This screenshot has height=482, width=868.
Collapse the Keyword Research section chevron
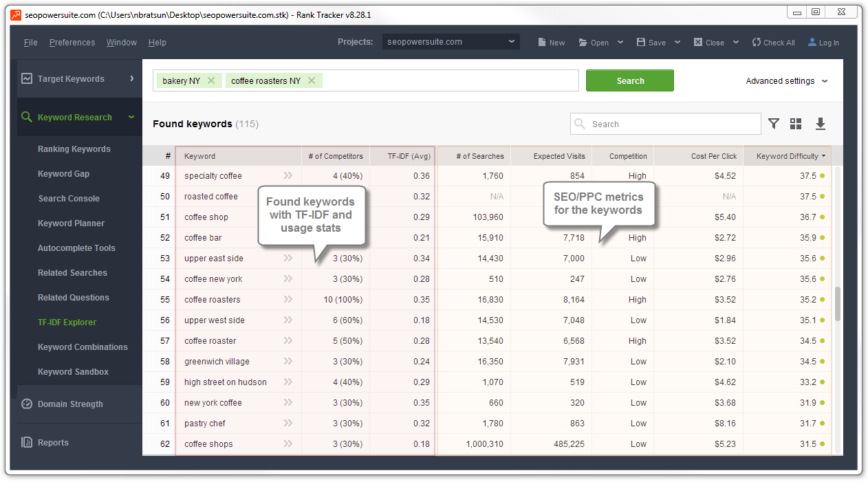pos(131,117)
